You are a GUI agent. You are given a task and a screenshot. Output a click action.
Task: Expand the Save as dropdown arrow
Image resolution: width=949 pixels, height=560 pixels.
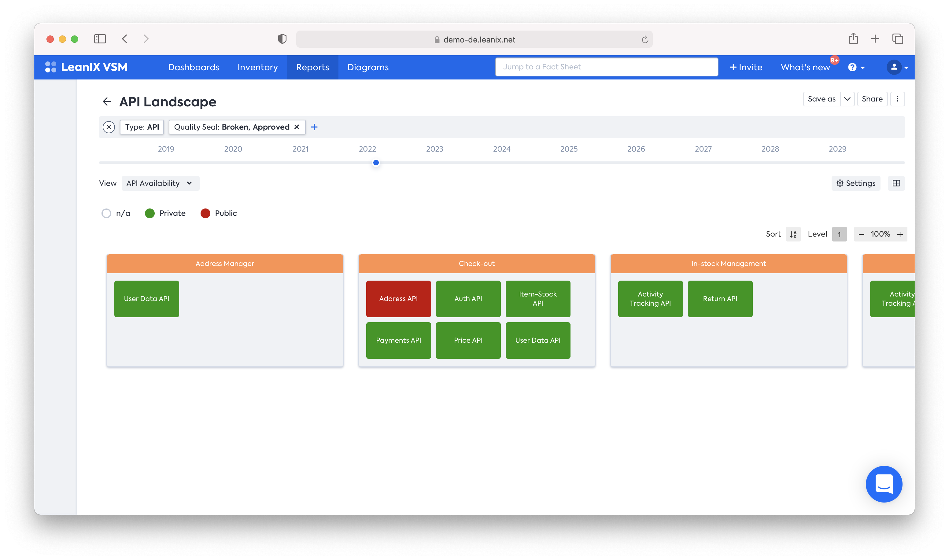847,99
